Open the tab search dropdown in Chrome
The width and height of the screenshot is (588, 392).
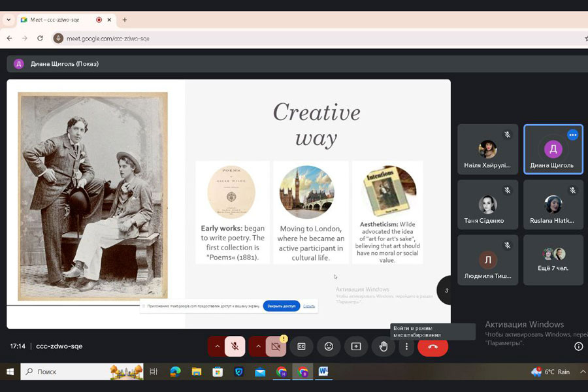tap(8, 20)
